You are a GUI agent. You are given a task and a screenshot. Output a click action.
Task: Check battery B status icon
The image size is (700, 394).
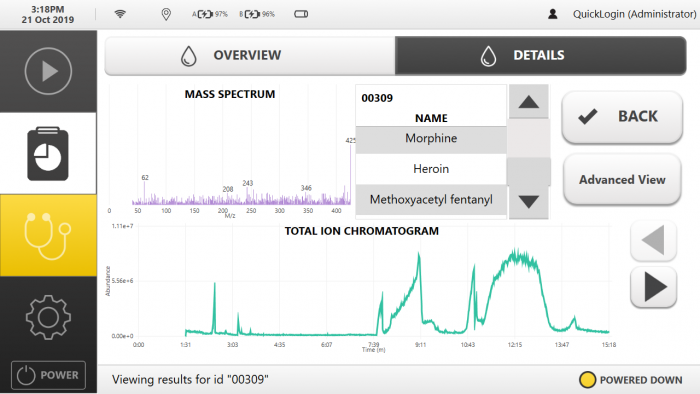tap(257, 14)
